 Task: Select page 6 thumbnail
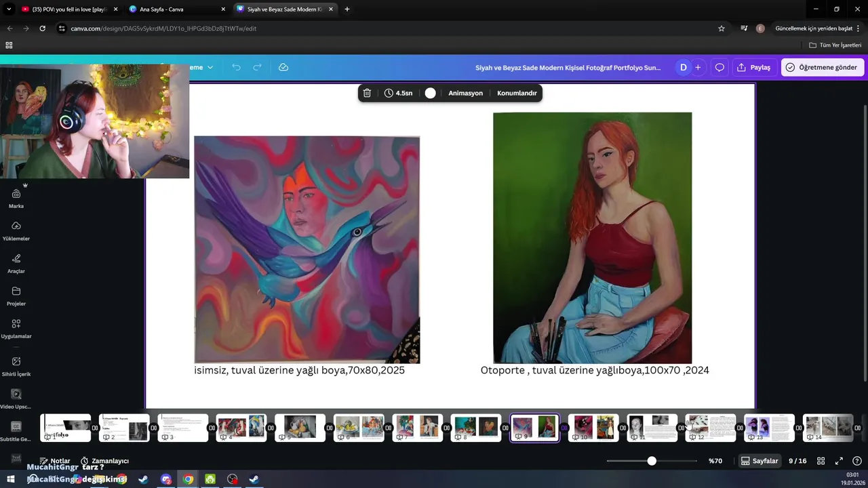359,428
